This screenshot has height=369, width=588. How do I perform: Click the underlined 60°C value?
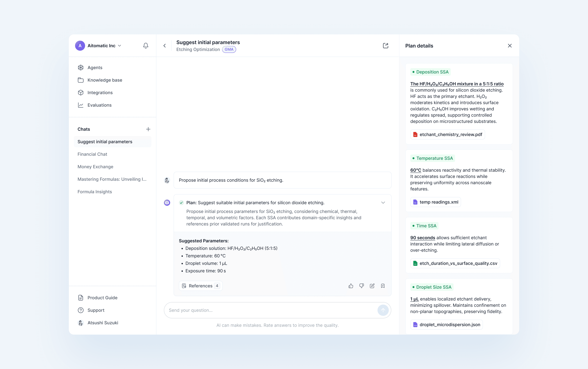point(416,170)
